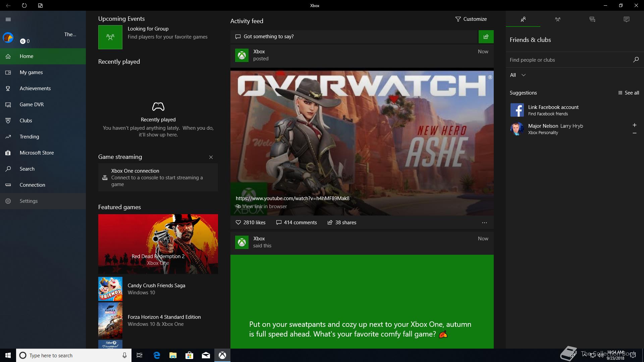The width and height of the screenshot is (644, 362).
Task: Switch to the Parties tab icon
Action: coord(557,19)
